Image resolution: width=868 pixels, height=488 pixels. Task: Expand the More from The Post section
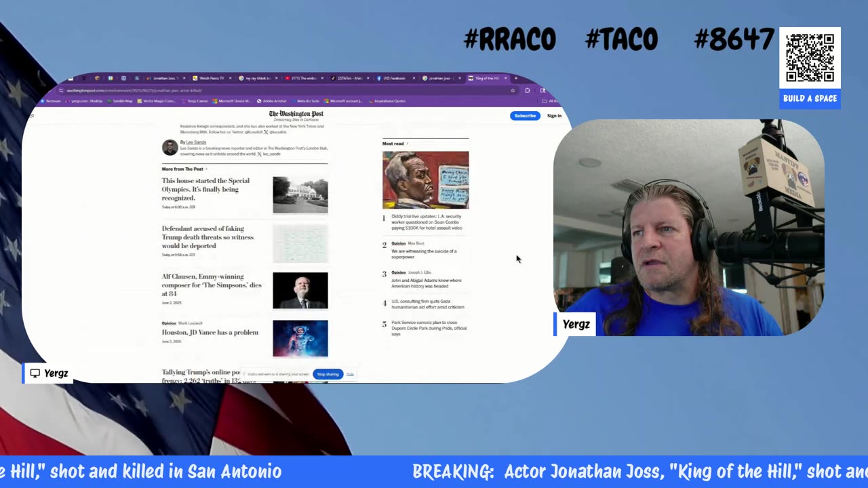pos(184,169)
